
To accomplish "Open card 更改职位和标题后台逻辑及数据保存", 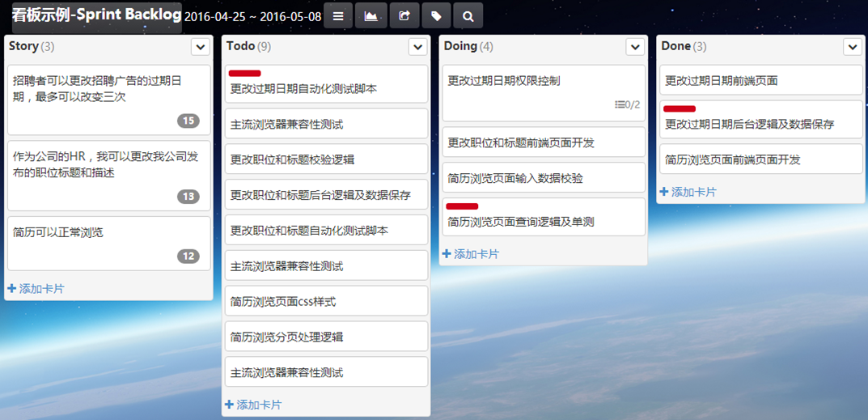I will [x=326, y=194].
